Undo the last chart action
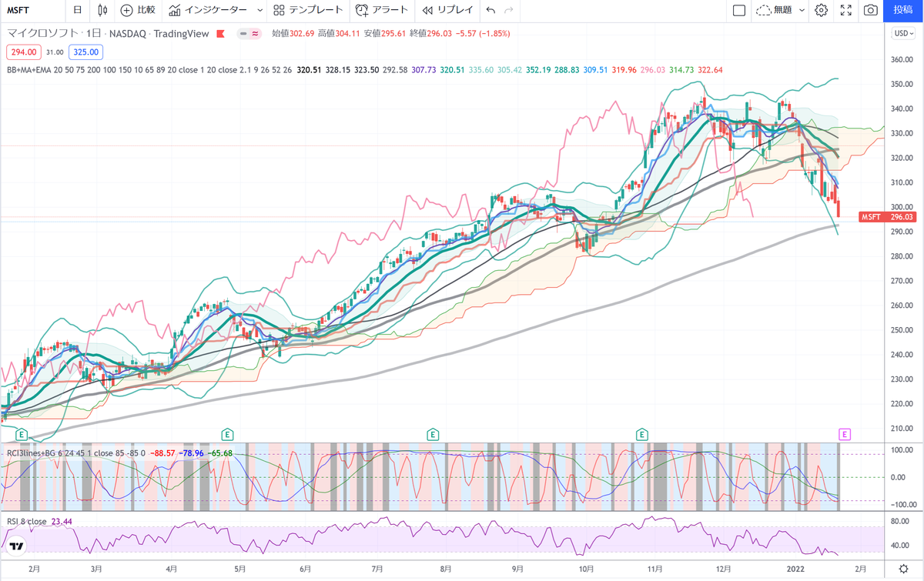 (x=490, y=10)
